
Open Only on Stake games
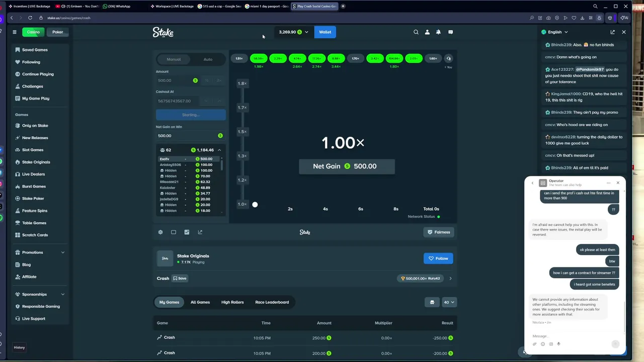point(35,126)
